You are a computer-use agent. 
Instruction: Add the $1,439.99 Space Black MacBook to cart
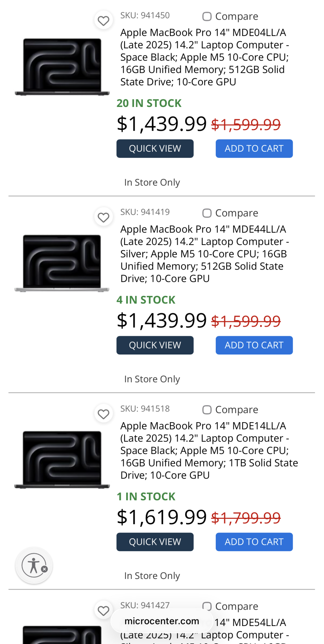tap(254, 148)
